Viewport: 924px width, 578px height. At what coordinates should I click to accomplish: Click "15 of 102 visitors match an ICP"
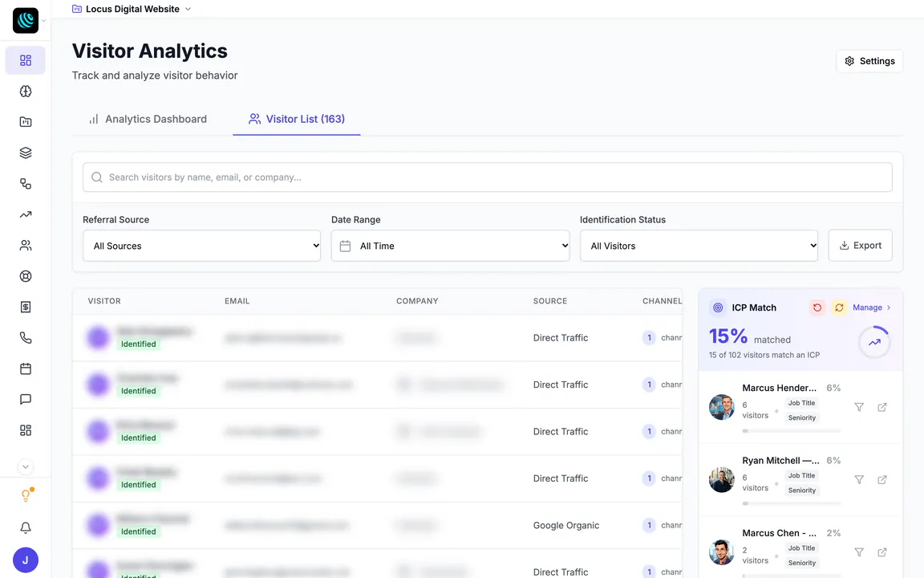[x=764, y=355]
